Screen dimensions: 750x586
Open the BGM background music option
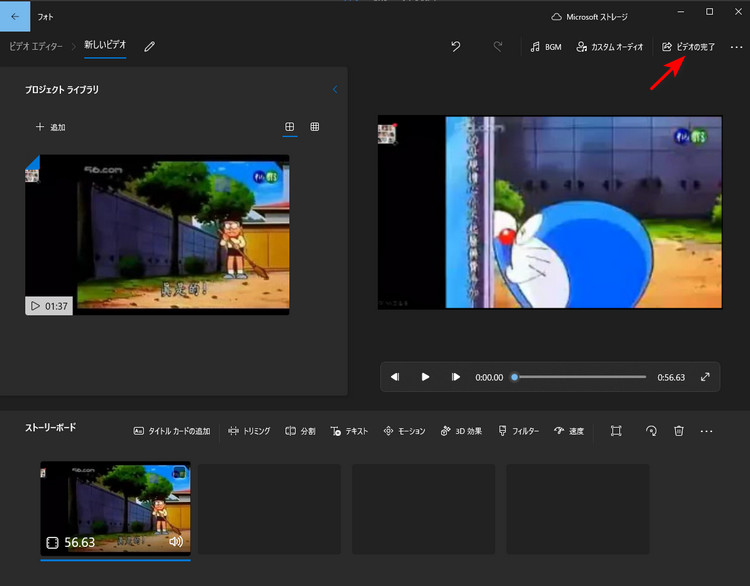546,47
